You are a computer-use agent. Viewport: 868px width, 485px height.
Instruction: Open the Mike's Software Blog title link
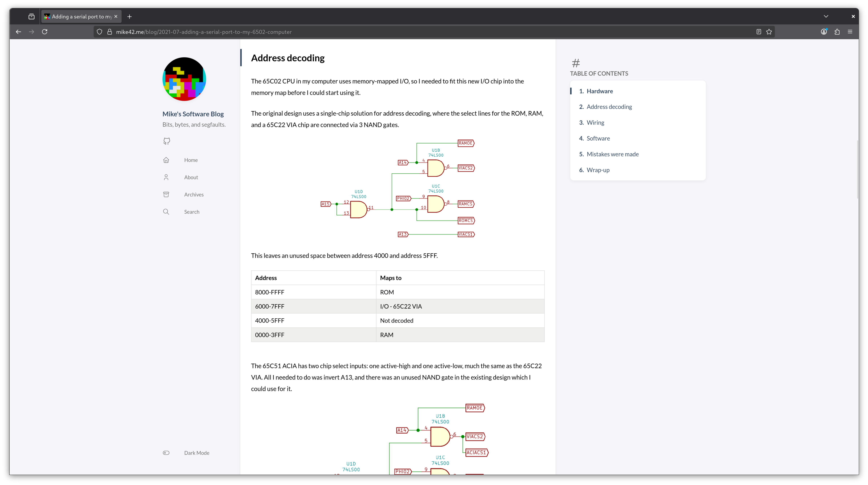(x=193, y=114)
